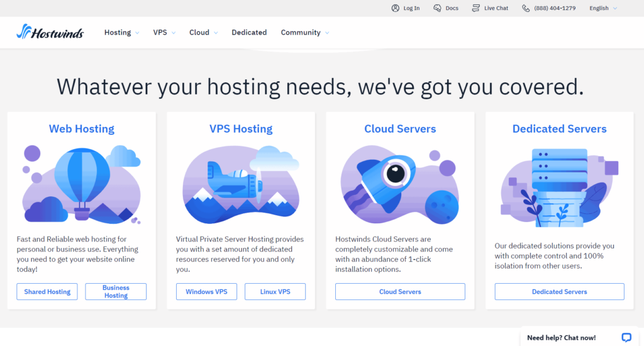Click the 'Hostwinds Cloud Servers are' description
Image resolution: width=644 pixels, height=346 pixels.
tap(394, 254)
